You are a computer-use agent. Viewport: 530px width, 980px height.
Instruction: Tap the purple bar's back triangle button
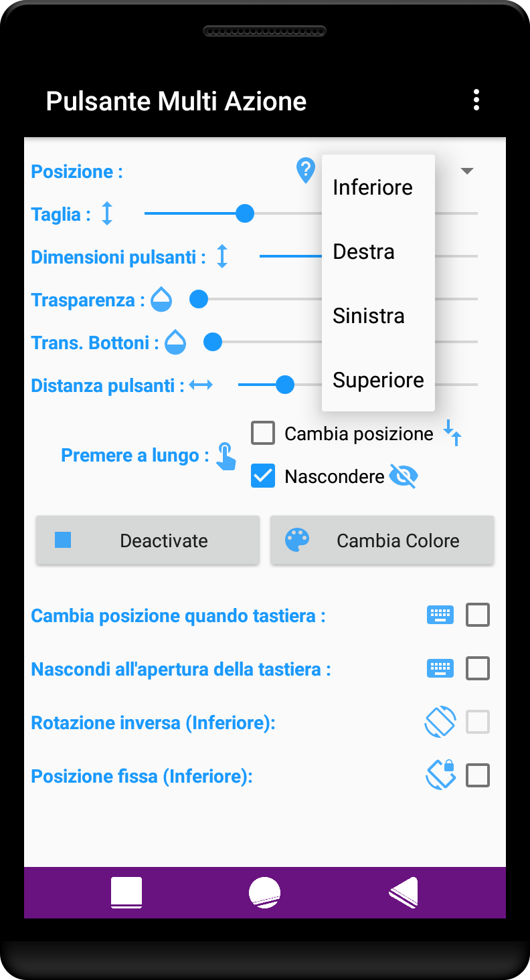click(404, 892)
